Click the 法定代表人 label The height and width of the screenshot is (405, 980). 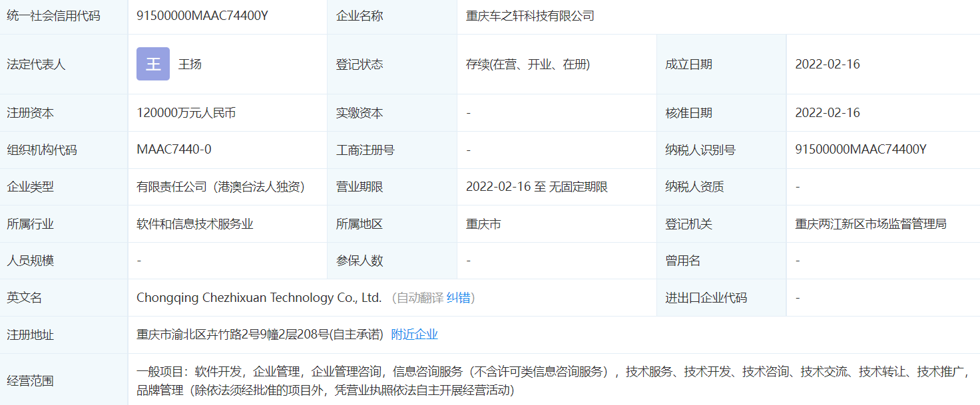[x=36, y=65]
